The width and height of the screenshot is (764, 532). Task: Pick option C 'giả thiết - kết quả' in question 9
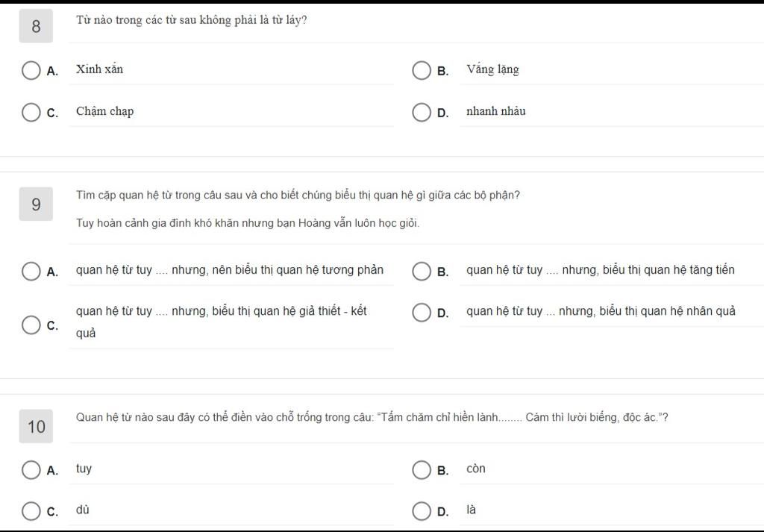pos(31,325)
